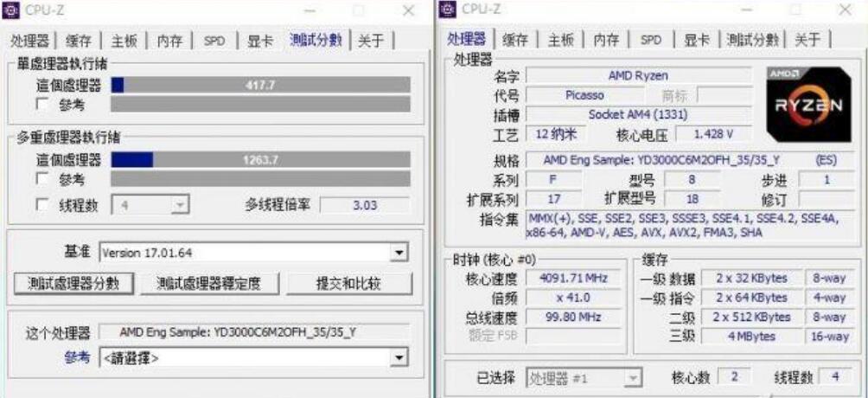
Task: Click 測試處理器穩定度 button
Action: click(x=208, y=284)
